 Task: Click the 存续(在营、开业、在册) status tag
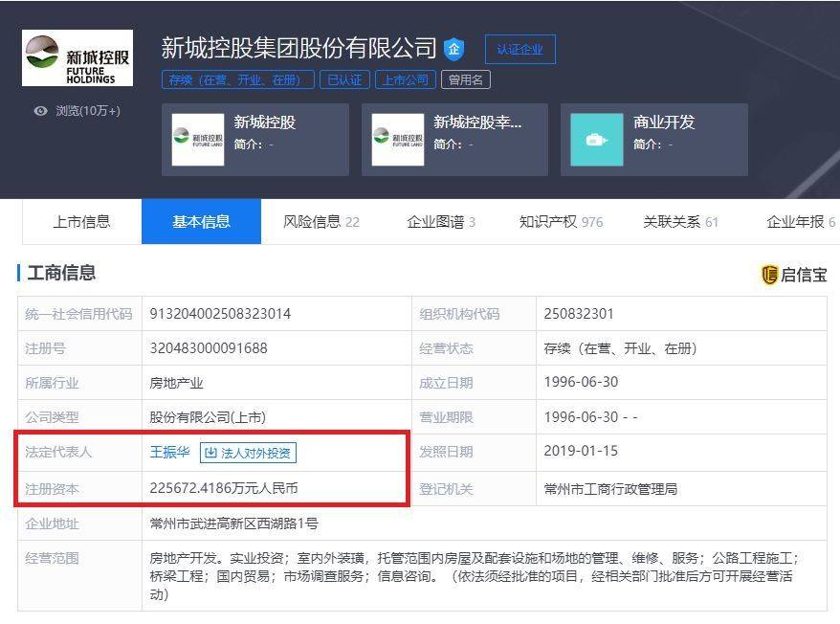coord(238,79)
